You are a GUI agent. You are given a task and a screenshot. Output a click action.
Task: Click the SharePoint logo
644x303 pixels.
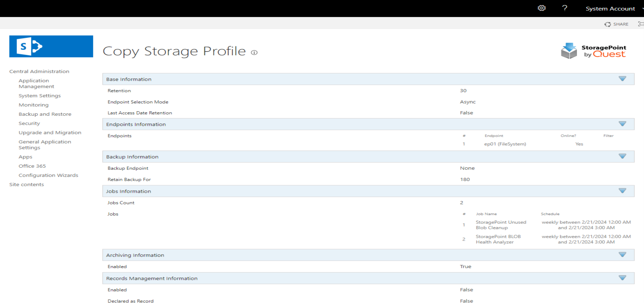(x=51, y=46)
